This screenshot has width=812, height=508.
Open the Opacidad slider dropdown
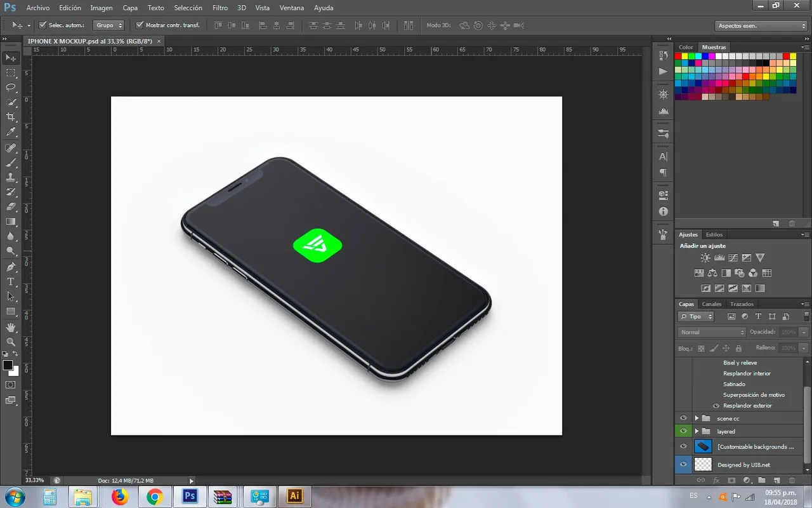[804, 332]
